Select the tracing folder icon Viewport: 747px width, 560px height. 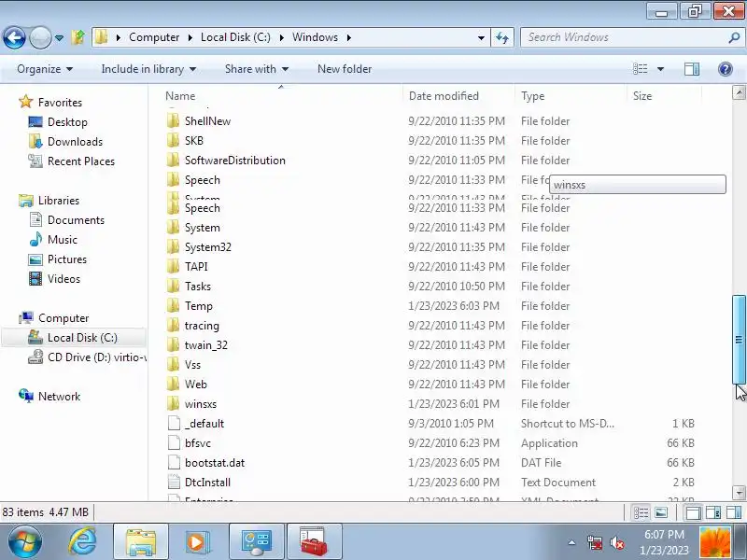pos(173,325)
